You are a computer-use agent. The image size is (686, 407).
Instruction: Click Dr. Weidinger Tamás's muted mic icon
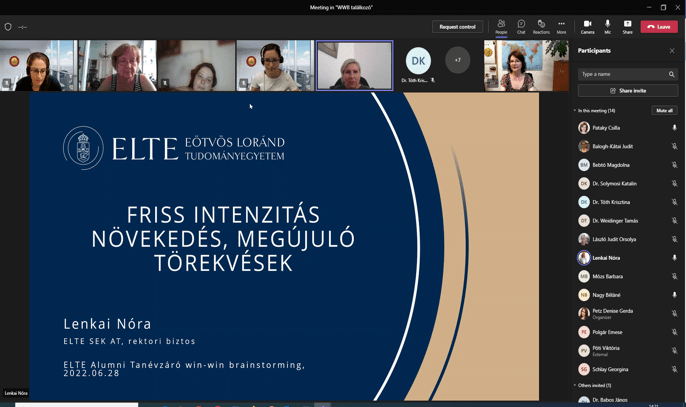coord(674,221)
